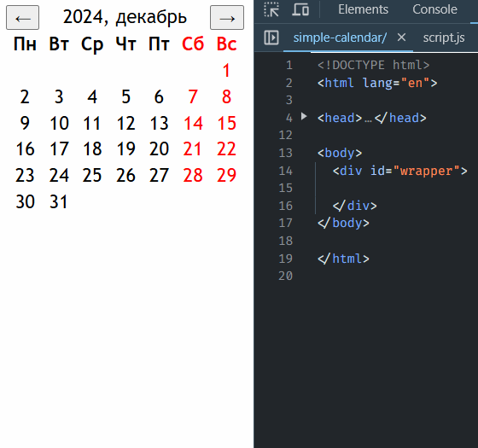Image resolution: width=478 pixels, height=448 pixels.
Task: Toggle the device toolbar icon
Action: [300, 9]
